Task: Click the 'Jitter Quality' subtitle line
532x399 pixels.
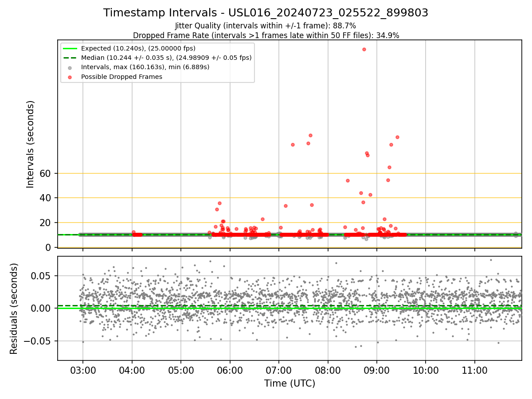Action: pyautogui.click(x=266, y=26)
